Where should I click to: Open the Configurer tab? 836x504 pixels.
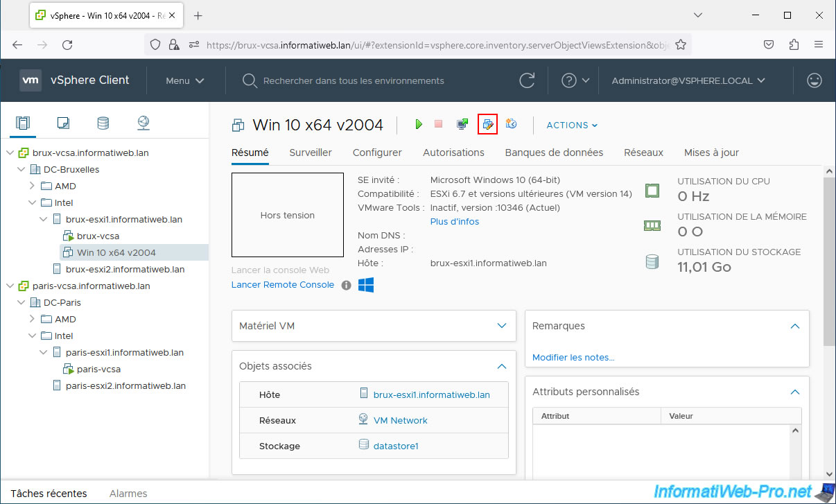[377, 153]
